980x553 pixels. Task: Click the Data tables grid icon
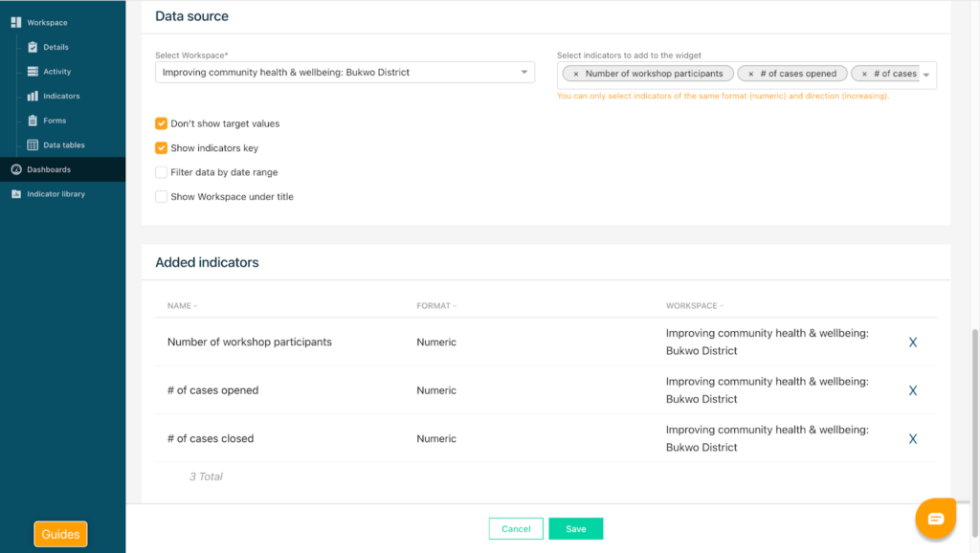tap(33, 145)
